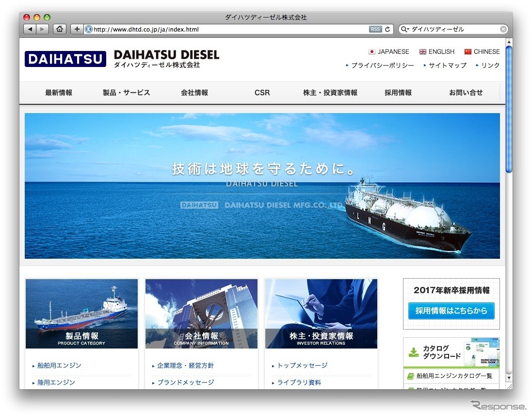Image resolution: width=532 pixels, height=416 pixels.
Task: Open the 採用情報 menu item
Action: [398, 93]
